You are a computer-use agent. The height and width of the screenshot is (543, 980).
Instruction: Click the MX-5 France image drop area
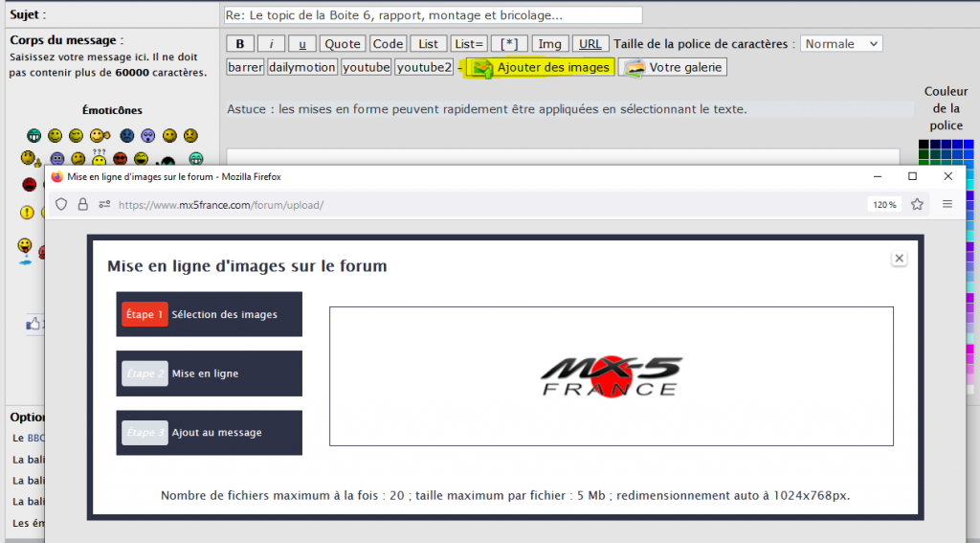pyautogui.click(x=612, y=376)
